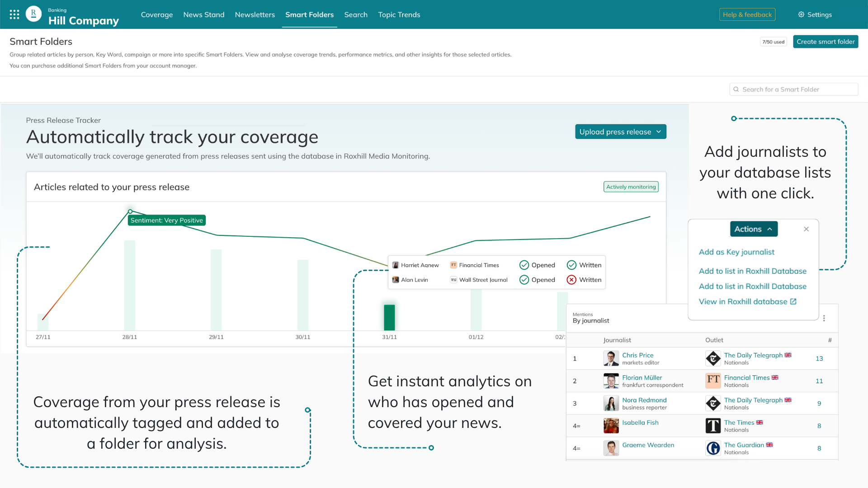
Task: Collapse the Actions dropdown menu
Action: [x=754, y=229]
